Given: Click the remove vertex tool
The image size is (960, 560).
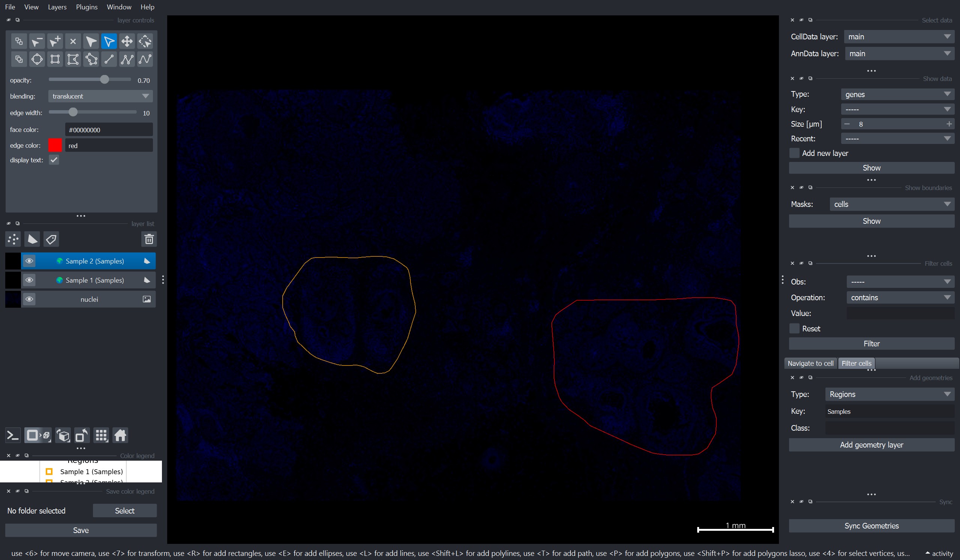Looking at the screenshot, I should [37, 41].
